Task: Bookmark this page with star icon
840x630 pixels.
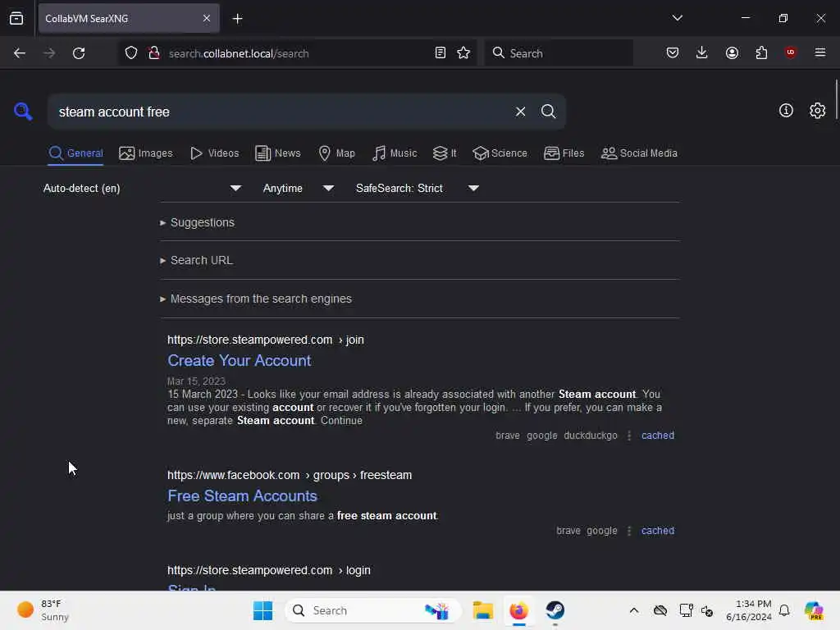Action: point(463,53)
